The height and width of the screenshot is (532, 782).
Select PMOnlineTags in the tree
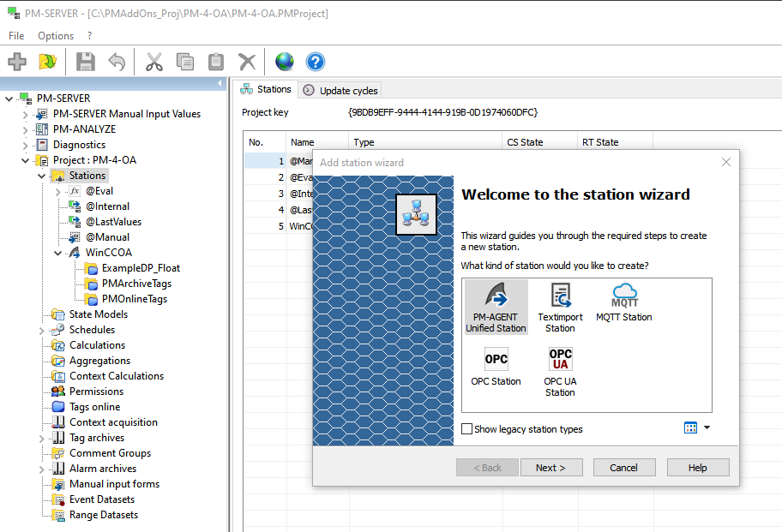click(135, 299)
